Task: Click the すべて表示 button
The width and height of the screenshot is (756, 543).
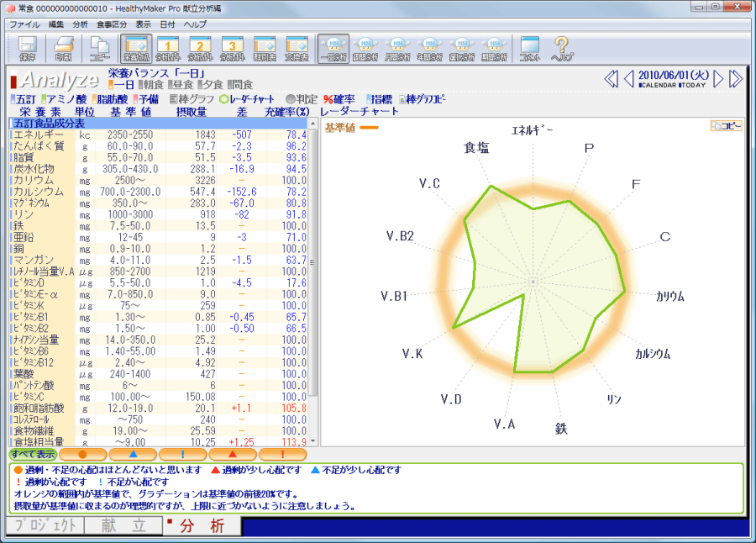Action: pyautogui.click(x=33, y=454)
